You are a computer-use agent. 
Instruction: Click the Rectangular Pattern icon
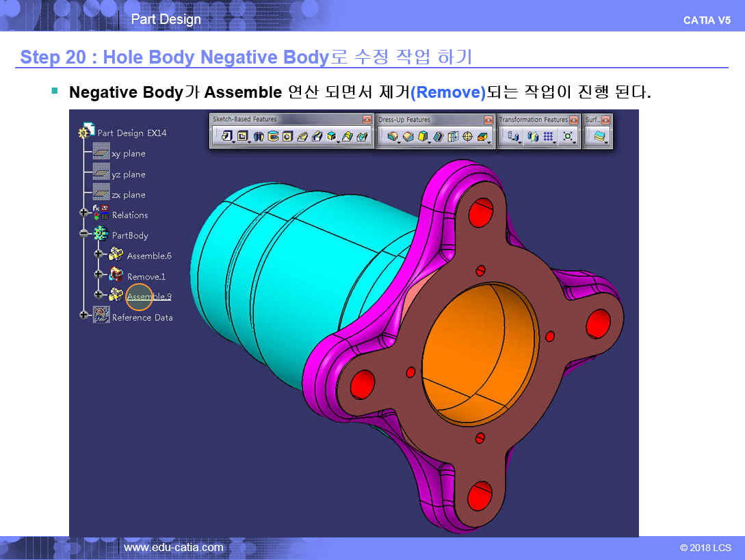point(548,137)
